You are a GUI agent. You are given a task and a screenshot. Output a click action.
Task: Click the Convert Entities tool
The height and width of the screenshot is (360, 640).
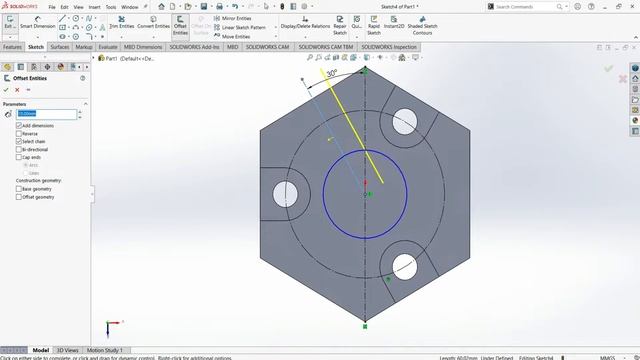point(153,22)
